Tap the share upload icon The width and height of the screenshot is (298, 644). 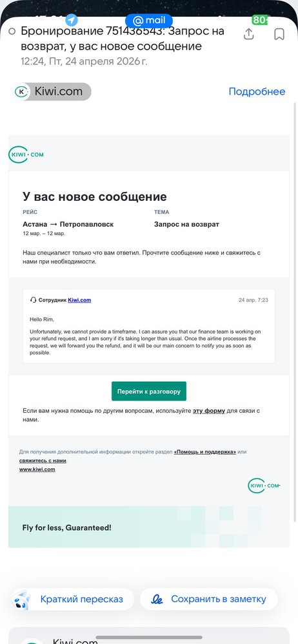[248, 34]
